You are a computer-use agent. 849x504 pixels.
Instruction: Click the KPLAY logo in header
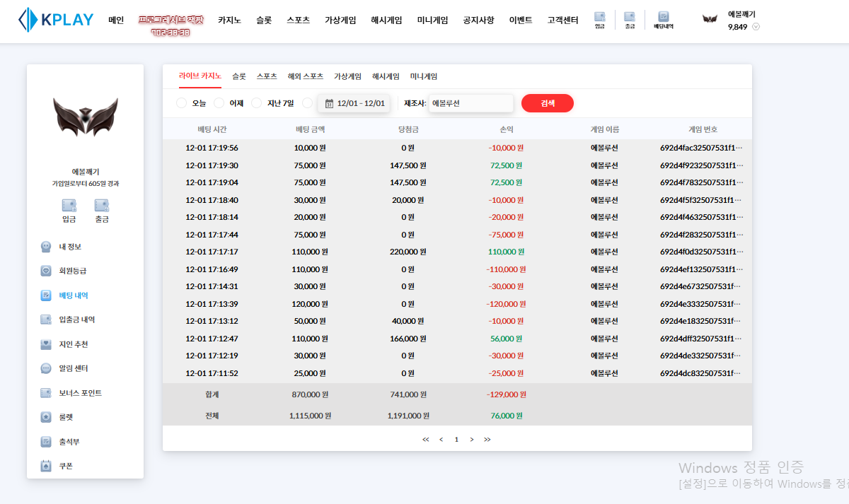(x=56, y=20)
